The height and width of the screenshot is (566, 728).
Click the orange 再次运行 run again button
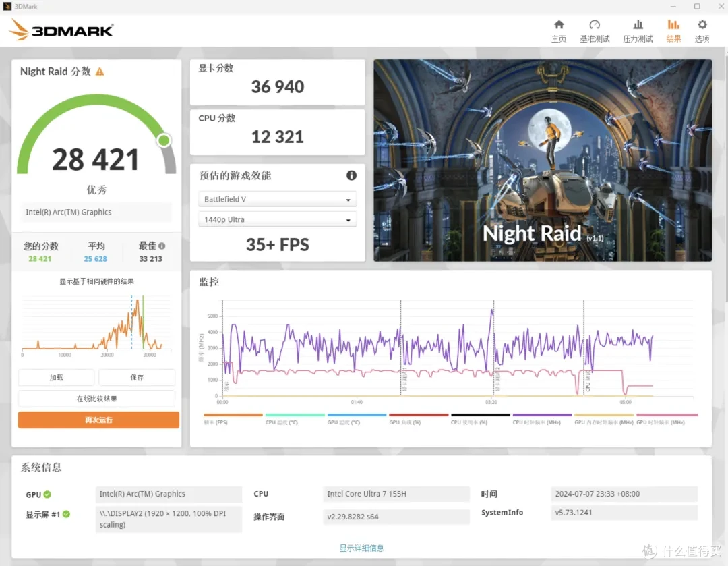pyautogui.click(x=98, y=420)
